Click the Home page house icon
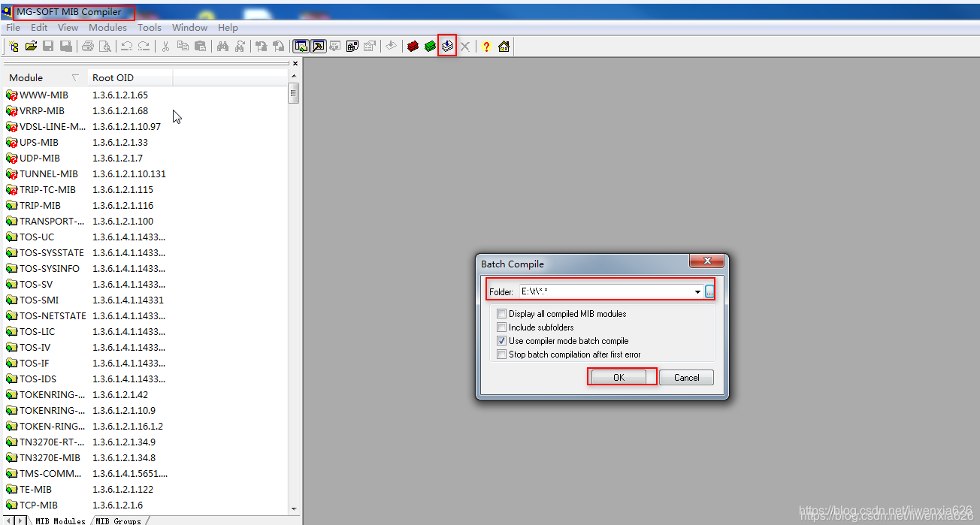 (x=504, y=47)
